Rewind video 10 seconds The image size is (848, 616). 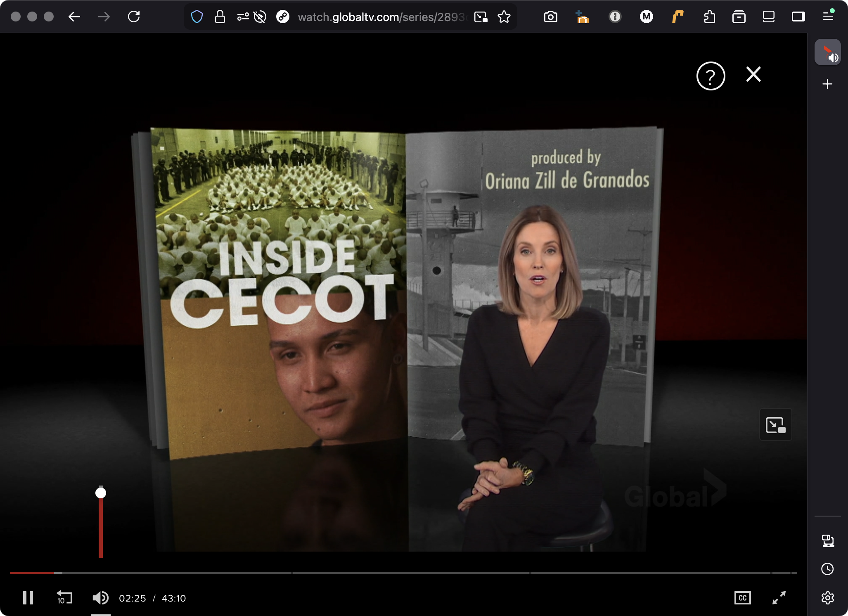[64, 598]
